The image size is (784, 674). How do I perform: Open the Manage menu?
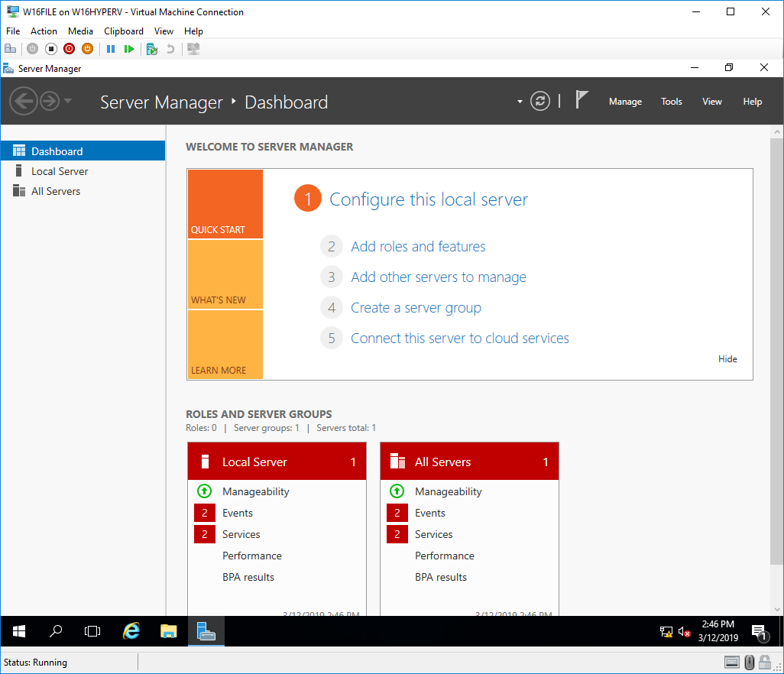pos(626,102)
